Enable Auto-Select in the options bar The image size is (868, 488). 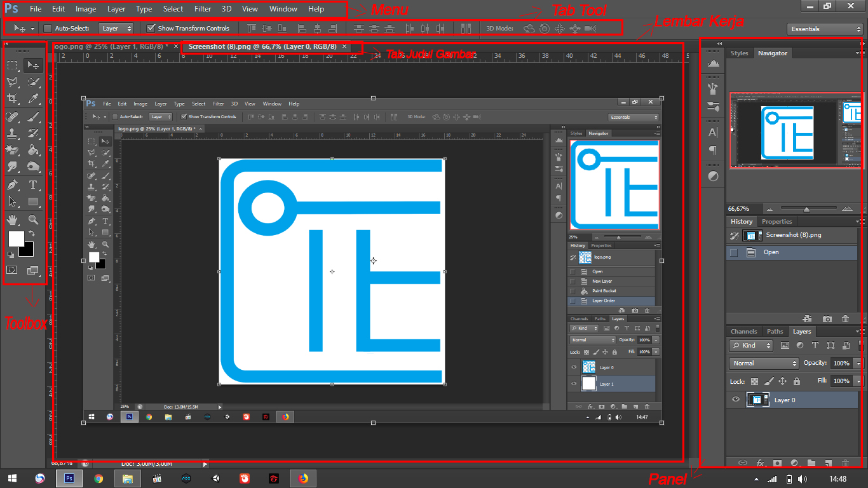47,28
